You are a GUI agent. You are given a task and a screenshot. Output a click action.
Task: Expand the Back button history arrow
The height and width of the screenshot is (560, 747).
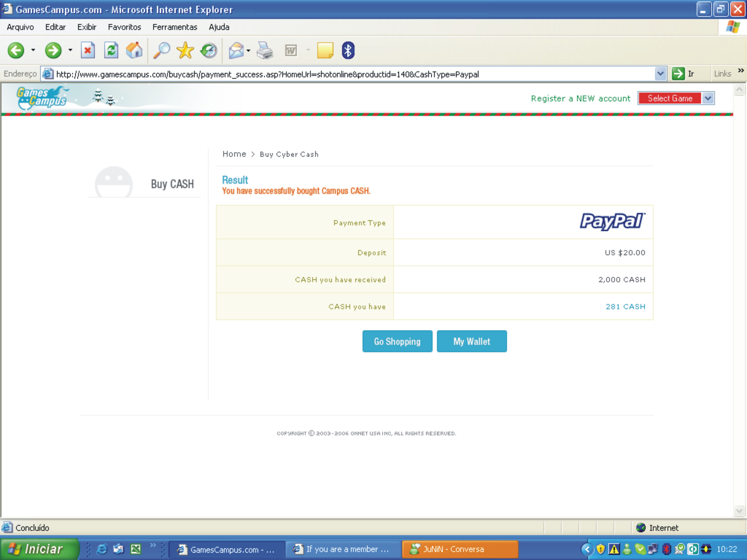33,50
